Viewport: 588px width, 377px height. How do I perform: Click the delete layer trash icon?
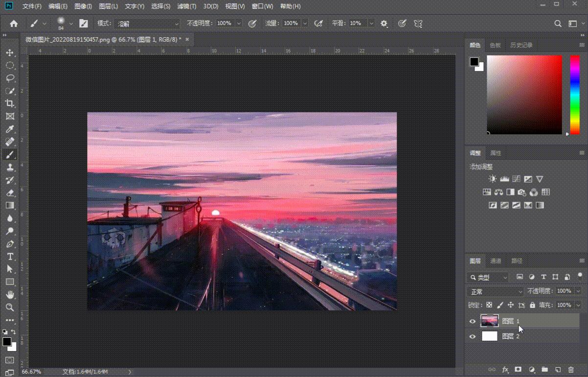(x=570, y=369)
